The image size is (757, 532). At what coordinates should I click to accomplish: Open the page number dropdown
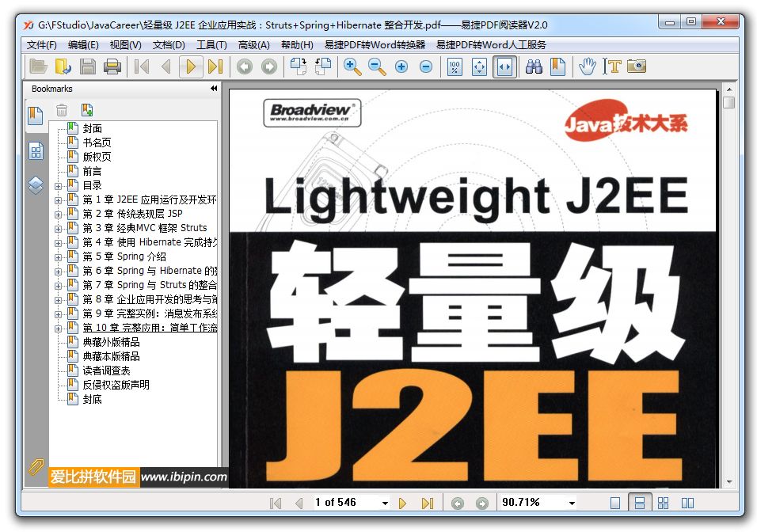tap(385, 503)
